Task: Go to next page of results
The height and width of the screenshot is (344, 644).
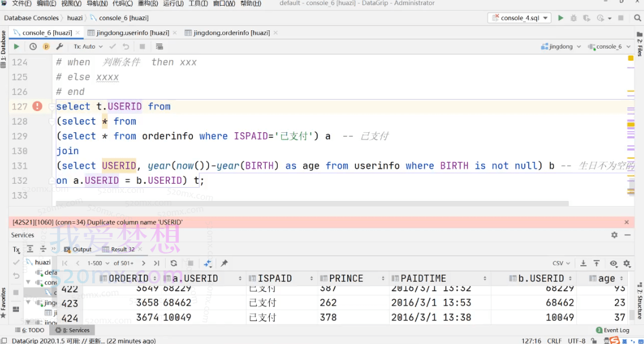Action: coord(143,263)
